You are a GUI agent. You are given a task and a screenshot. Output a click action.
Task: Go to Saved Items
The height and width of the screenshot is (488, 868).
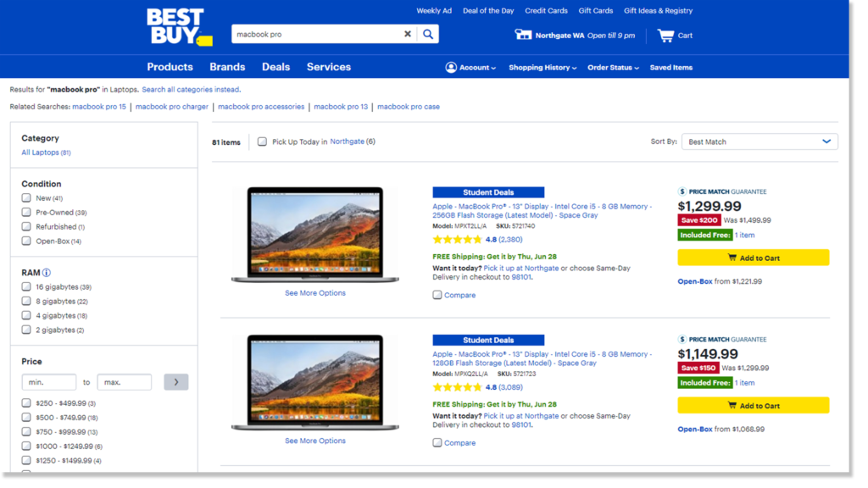click(x=671, y=68)
